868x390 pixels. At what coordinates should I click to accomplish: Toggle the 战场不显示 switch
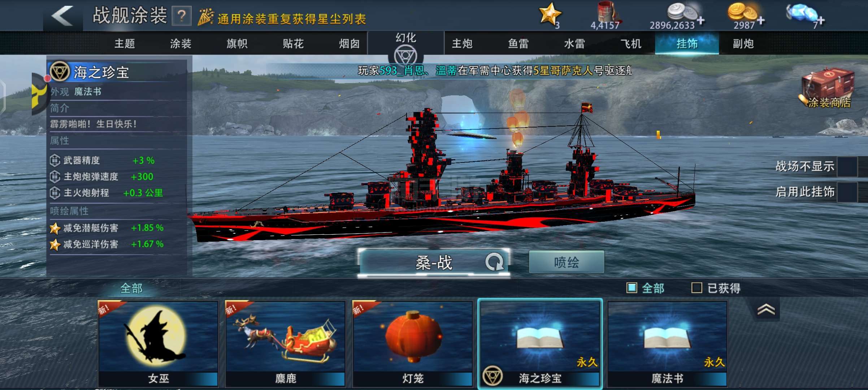(x=847, y=166)
